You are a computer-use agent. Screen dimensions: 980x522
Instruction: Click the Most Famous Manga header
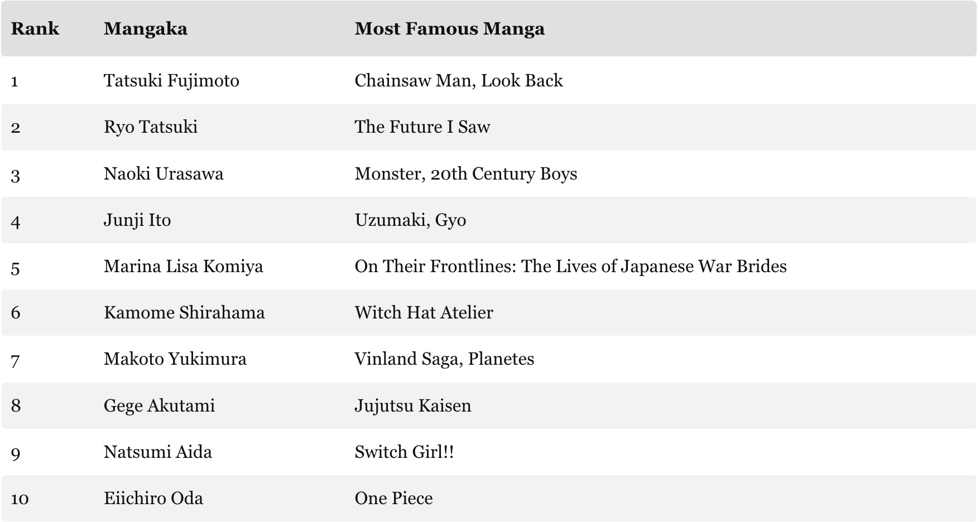tap(449, 29)
